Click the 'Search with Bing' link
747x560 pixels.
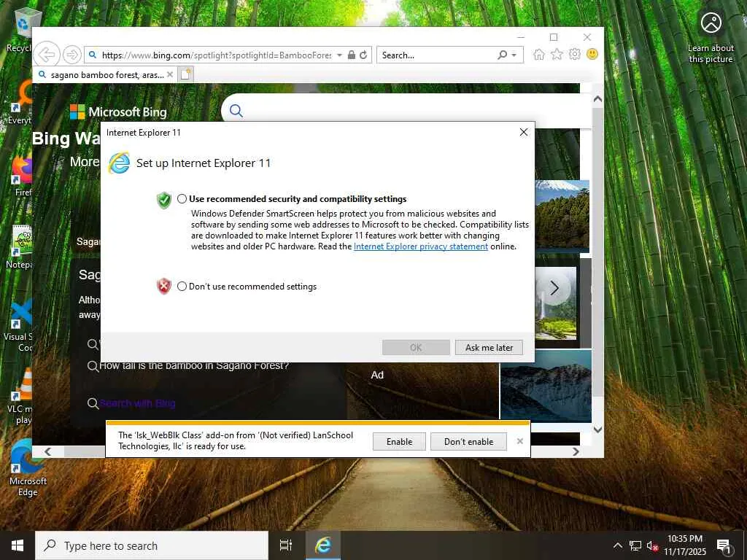tap(137, 403)
